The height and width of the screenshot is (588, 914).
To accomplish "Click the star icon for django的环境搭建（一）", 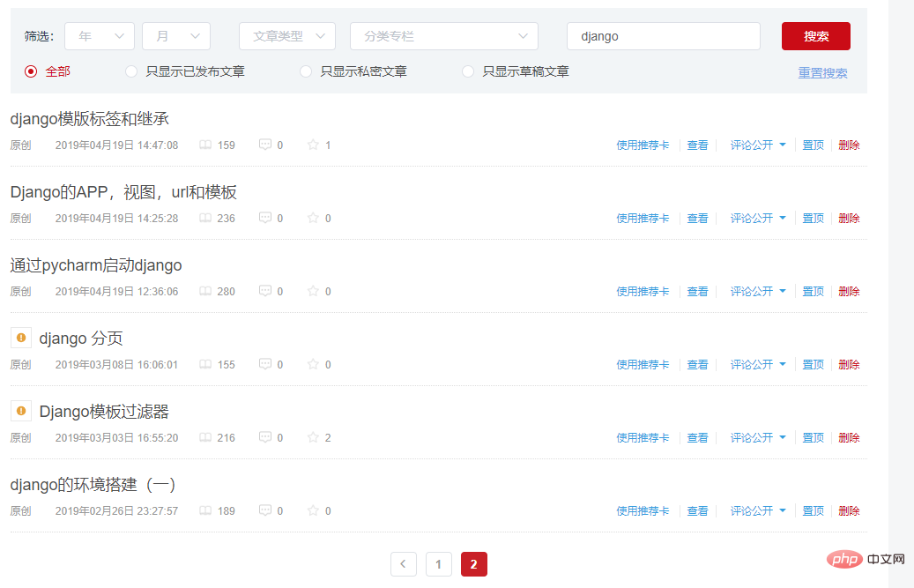I will (312, 510).
